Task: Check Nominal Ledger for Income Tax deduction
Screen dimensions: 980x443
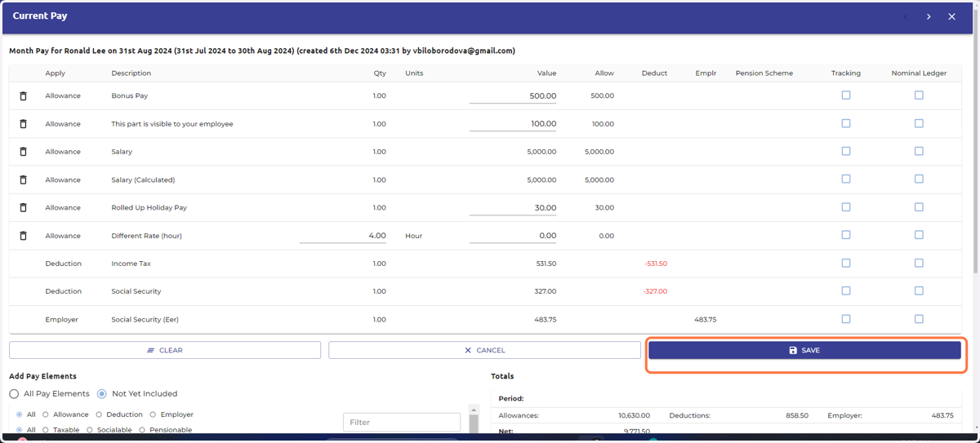Action: (x=919, y=263)
